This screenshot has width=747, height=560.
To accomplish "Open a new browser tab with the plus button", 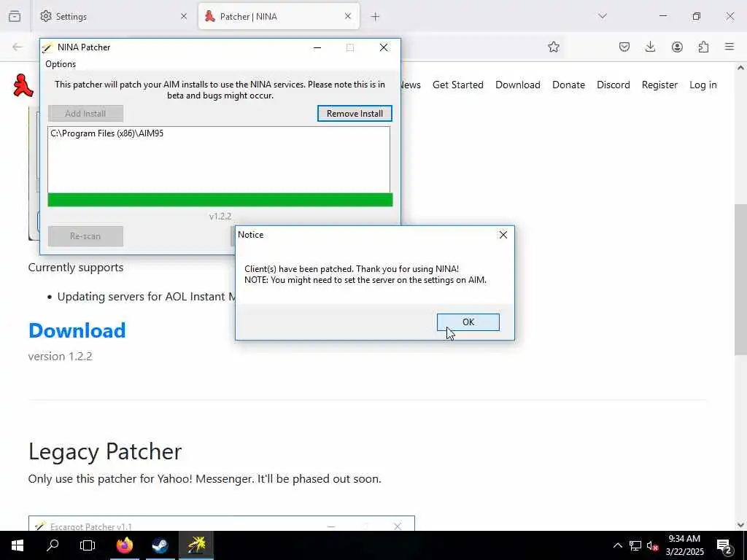I will tap(376, 17).
